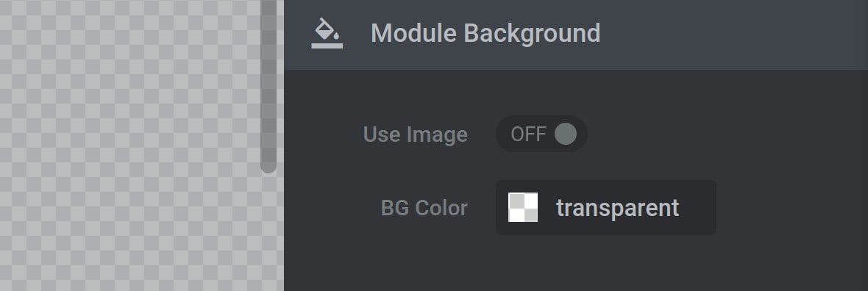Click empty dark panel below BG Color
868x291 pixels.
(x=576, y=265)
